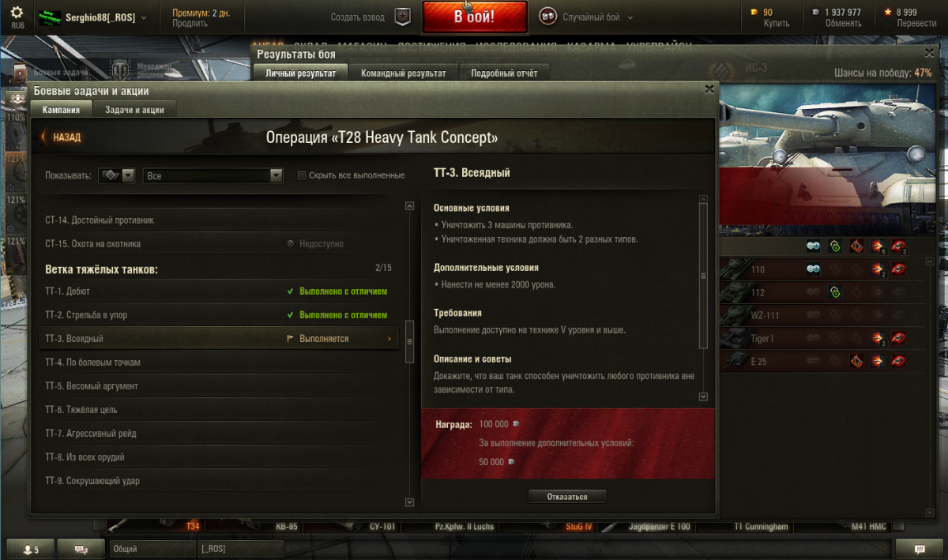Go back with the НАЗАД link
Viewport: 948px width, 560px height.
coord(61,137)
